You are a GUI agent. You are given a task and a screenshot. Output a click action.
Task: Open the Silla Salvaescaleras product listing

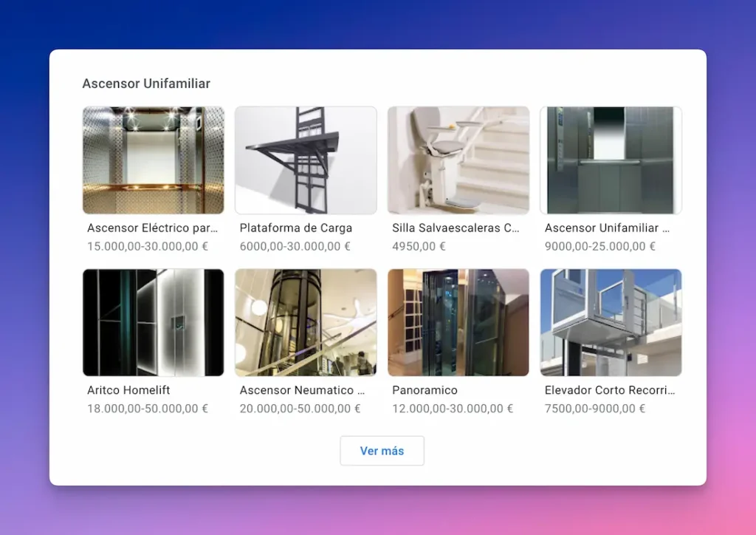click(x=454, y=228)
